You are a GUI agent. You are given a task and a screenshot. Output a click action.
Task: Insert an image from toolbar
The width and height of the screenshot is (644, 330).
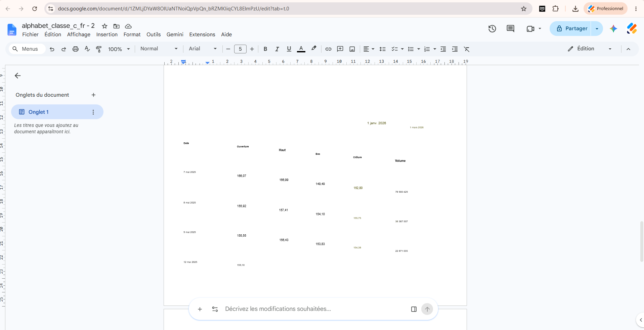[352, 49]
